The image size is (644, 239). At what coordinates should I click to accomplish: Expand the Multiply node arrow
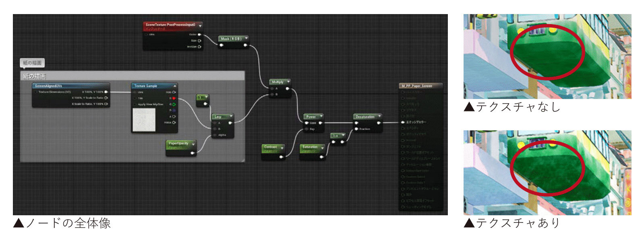[288, 82]
